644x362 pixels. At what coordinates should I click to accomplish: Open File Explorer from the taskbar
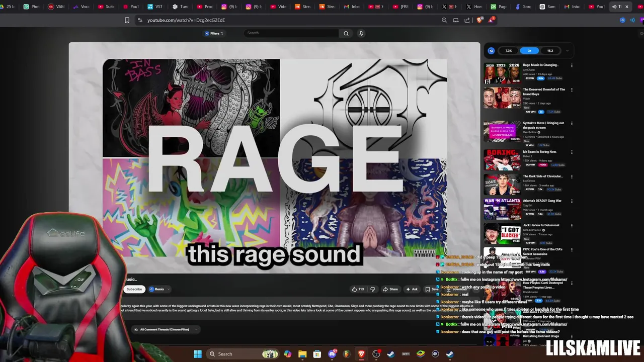(x=302, y=354)
